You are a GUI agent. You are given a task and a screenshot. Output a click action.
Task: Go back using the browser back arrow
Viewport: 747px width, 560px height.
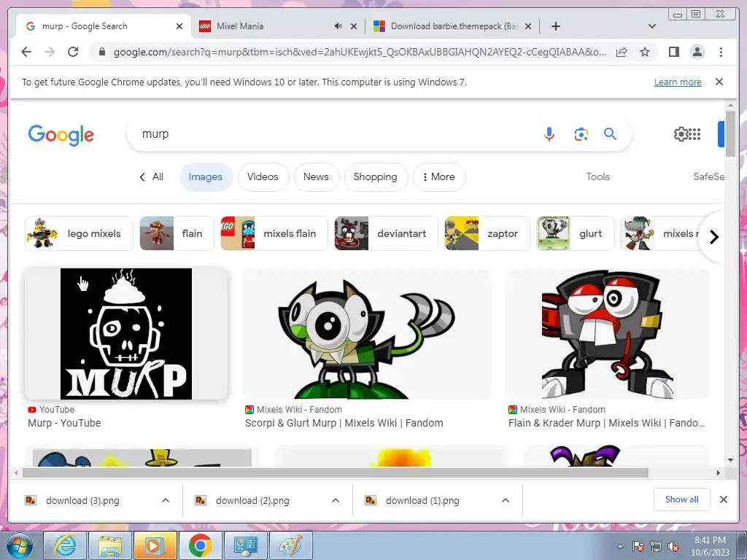pyautogui.click(x=26, y=52)
